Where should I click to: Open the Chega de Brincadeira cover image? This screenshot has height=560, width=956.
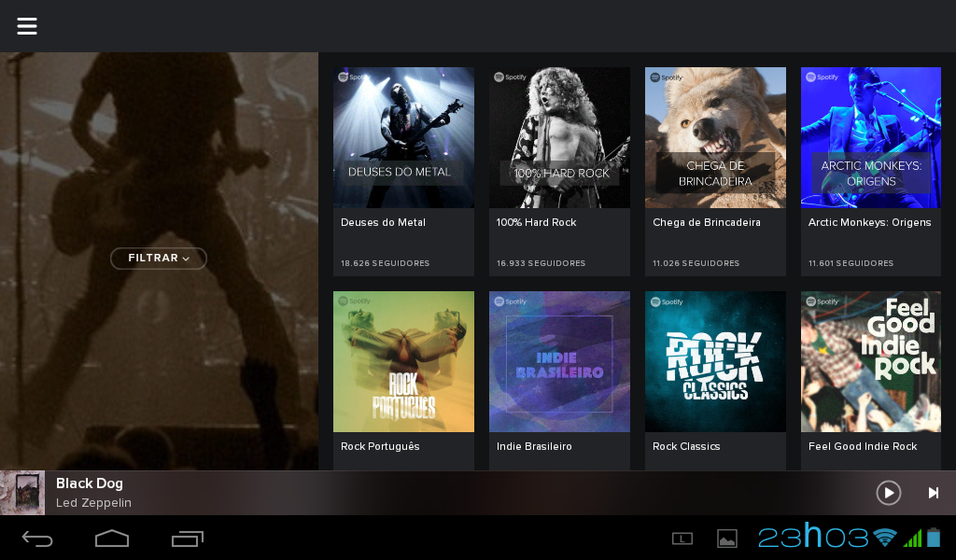point(715,138)
